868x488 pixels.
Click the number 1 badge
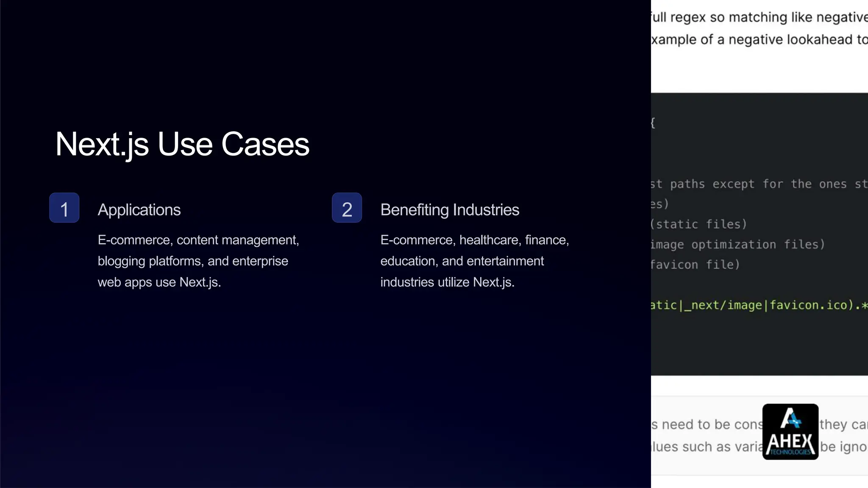[64, 208]
